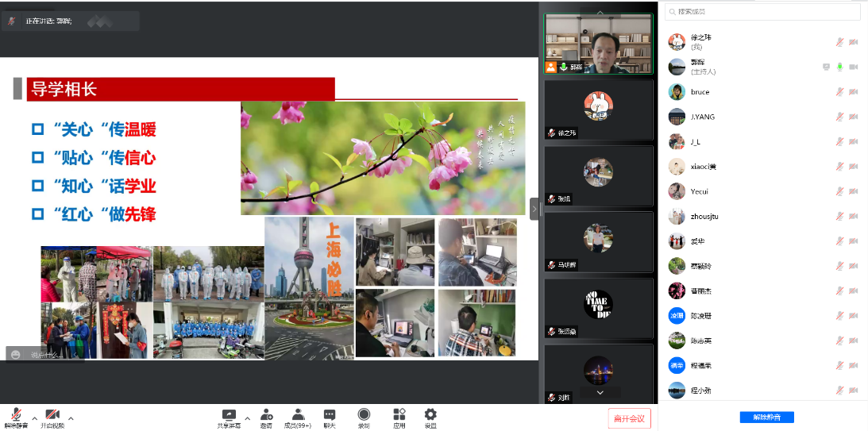This screenshot has height=431, width=868.
Task: Click the 离开会议 leave meeting button
Action: coord(630,418)
